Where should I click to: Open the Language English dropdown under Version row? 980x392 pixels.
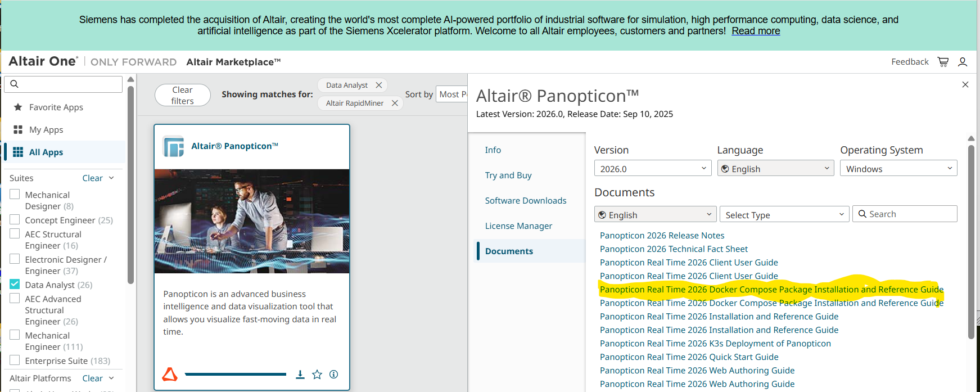coord(776,168)
